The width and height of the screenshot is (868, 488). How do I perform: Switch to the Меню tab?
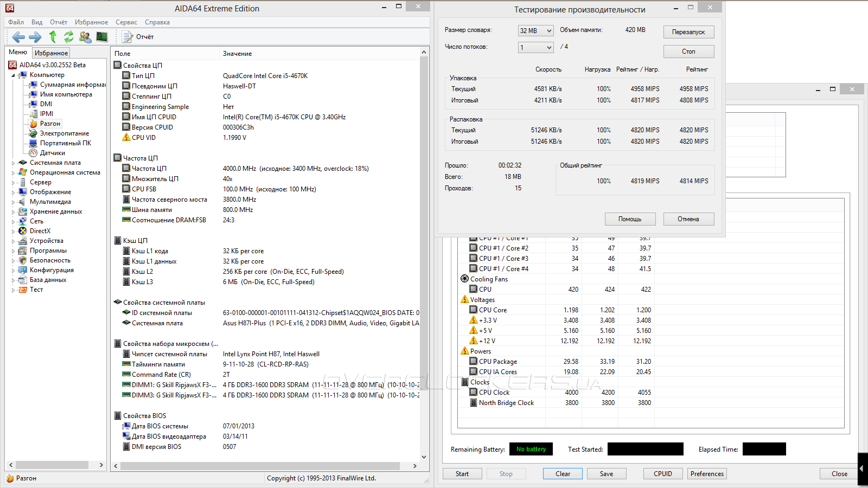pos(18,52)
